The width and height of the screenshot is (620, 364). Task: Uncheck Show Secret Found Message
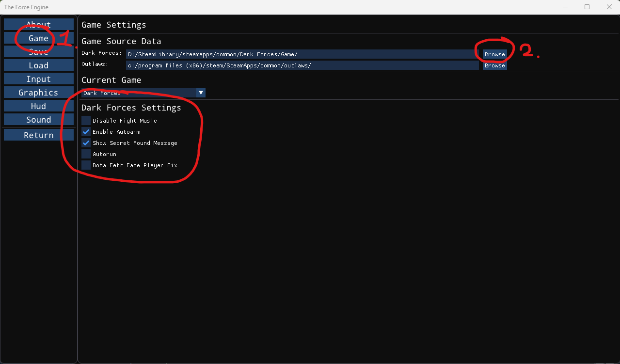point(86,143)
